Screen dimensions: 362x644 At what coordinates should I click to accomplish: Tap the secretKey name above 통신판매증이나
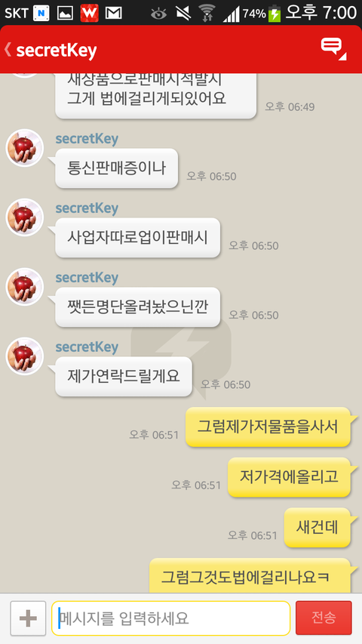click(87, 139)
